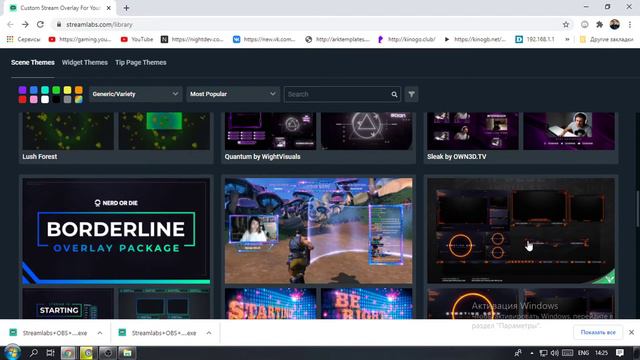Open the neon STARTING disco preview thumbnail

coord(270,304)
